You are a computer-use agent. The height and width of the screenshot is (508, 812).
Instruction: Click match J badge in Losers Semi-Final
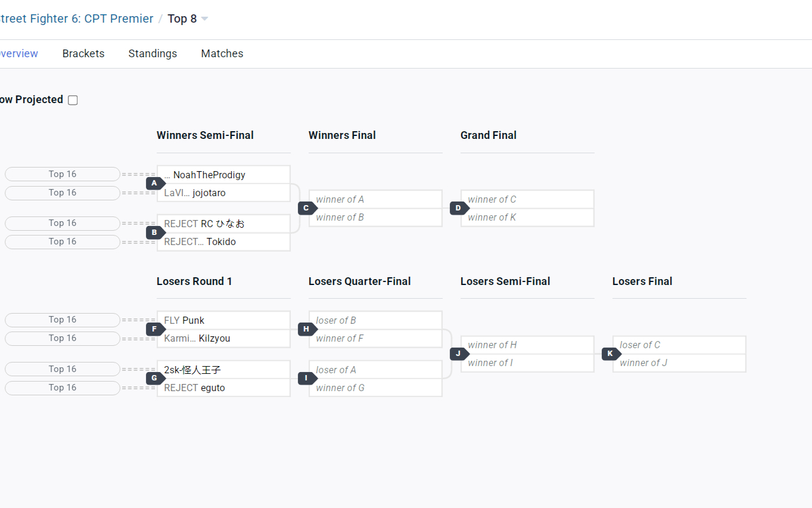[458, 354]
